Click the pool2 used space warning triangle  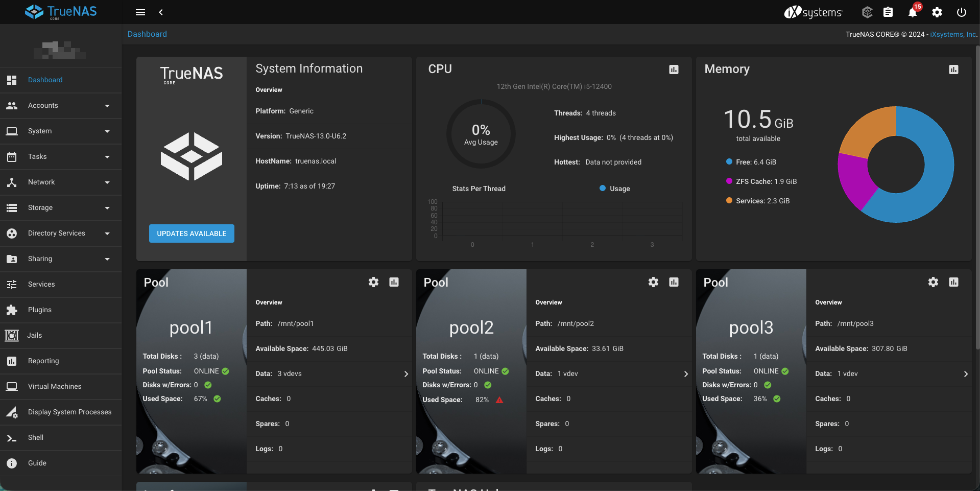click(x=499, y=400)
